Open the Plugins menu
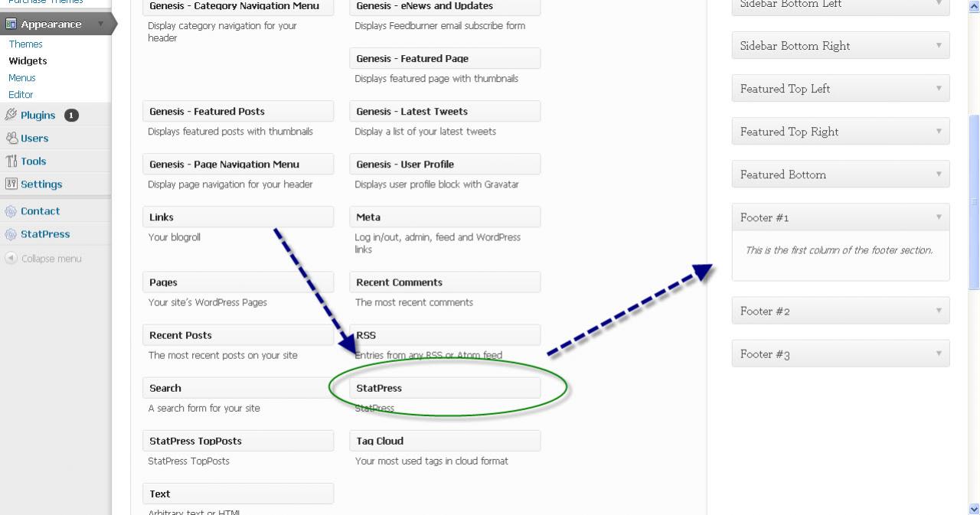The width and height of the screenshot is (980, 515). pyautogui.click(x=38, y=116)
